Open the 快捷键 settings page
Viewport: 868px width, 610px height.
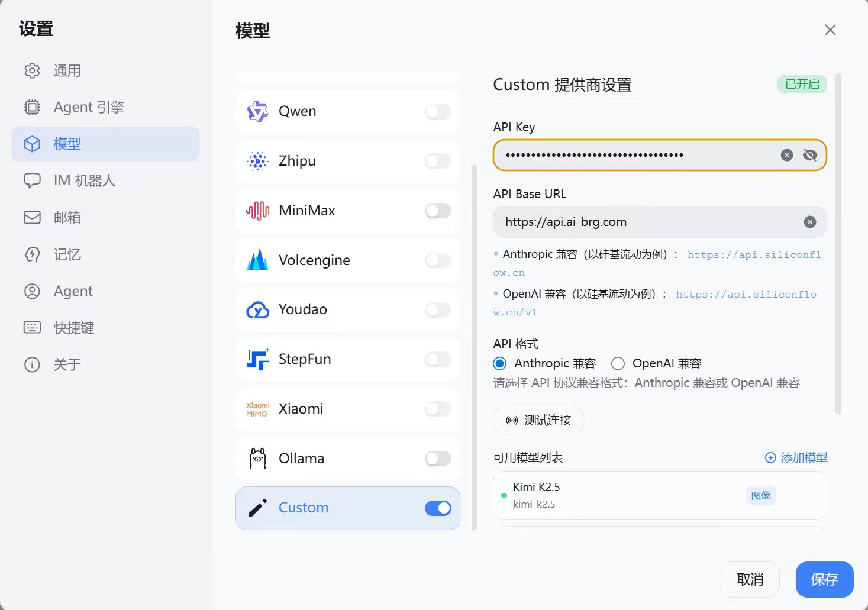click(x=74, y=328)
